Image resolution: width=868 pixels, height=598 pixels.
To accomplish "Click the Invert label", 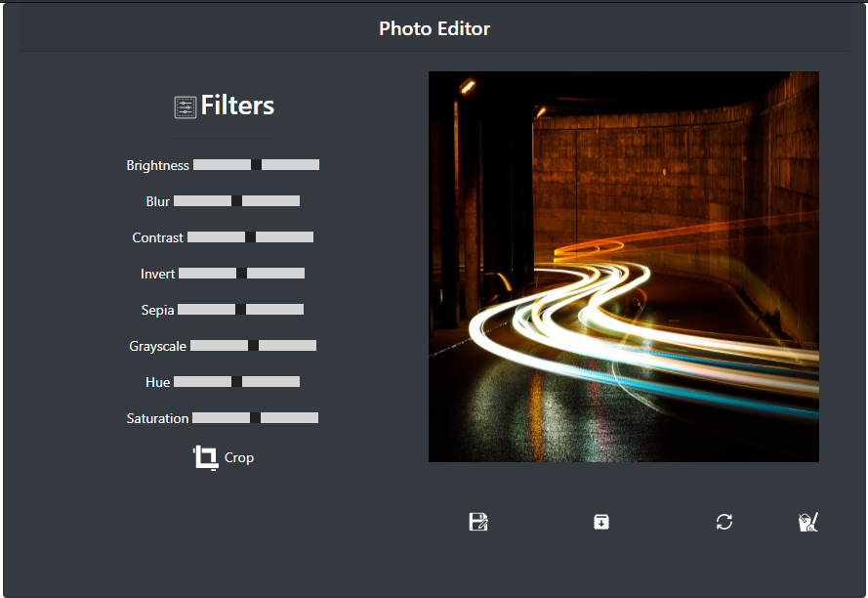I will (x=158, y=274).
